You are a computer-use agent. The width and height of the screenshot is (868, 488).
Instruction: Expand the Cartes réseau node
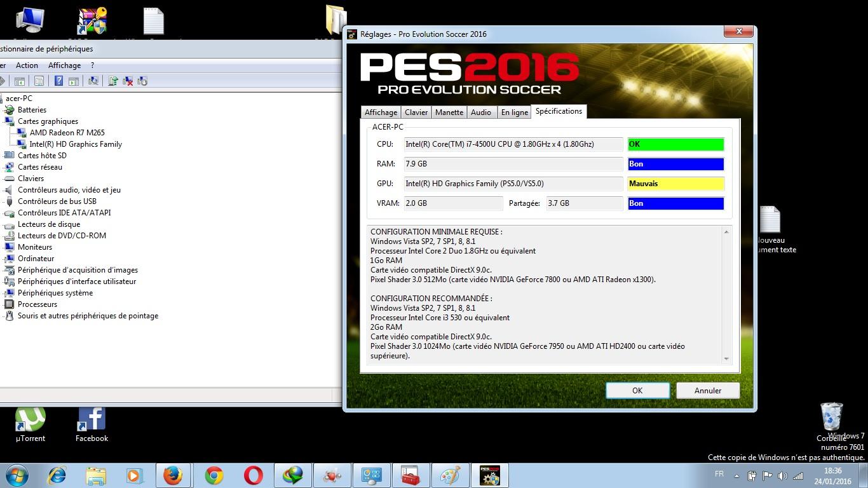(39, 167)
